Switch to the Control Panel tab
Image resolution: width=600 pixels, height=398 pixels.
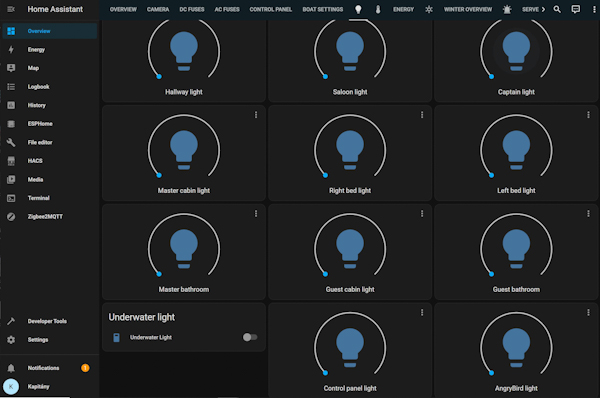pos(271,9)
